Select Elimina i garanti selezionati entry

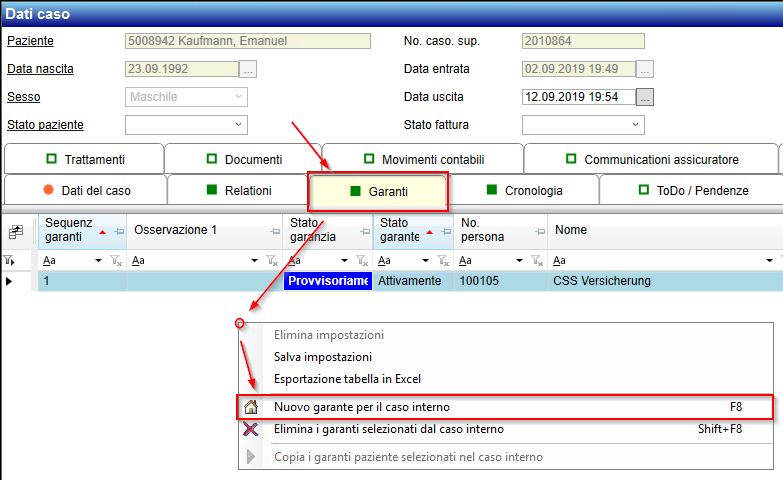tap(505, 429)
